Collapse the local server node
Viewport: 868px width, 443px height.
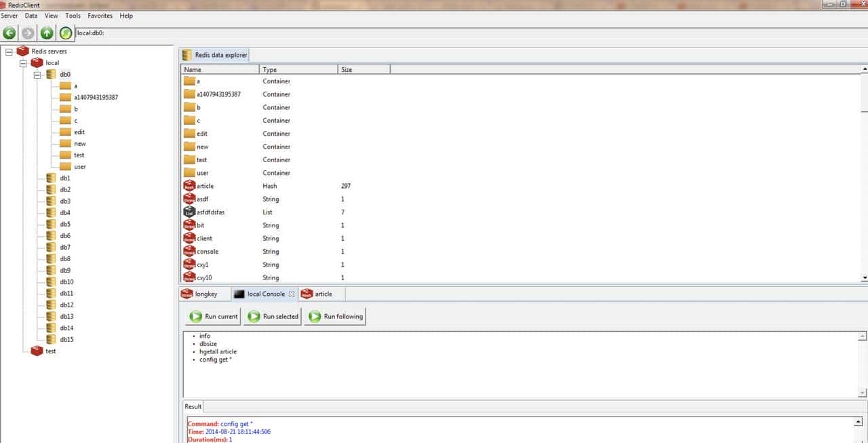23,63
